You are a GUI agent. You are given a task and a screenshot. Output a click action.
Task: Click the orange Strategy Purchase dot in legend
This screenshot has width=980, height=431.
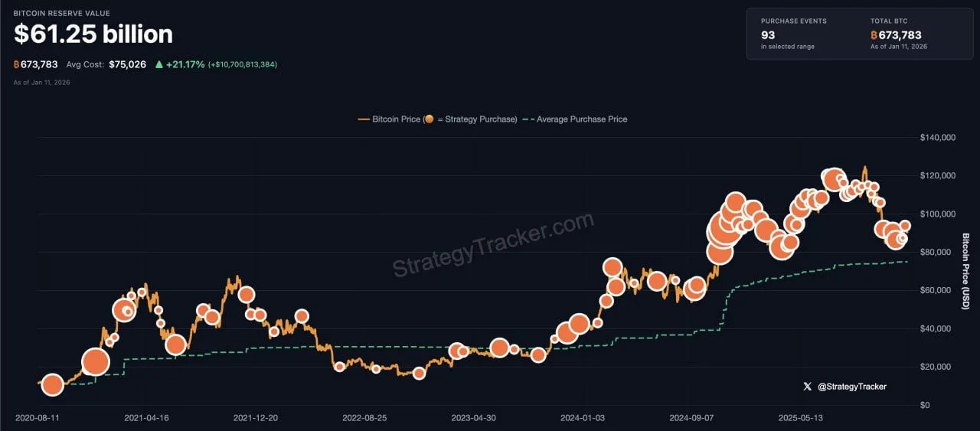[x=429, y=119]
